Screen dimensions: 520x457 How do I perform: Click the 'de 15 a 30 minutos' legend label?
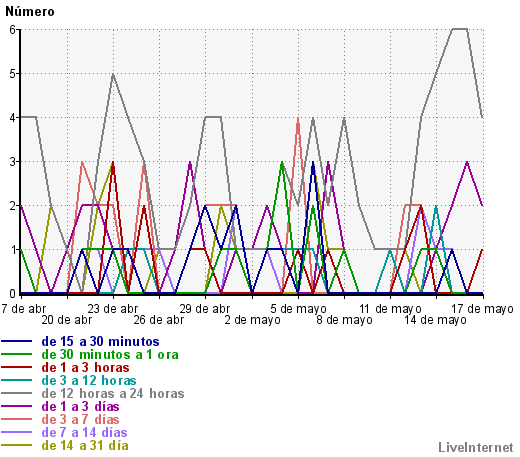pyautogui.click(x=100, y=342)
